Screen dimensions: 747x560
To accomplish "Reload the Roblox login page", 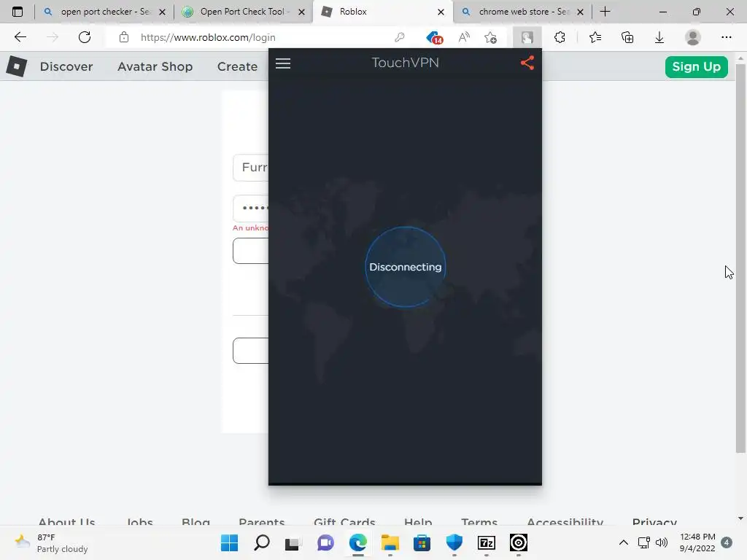I will (x=85, y=37).
